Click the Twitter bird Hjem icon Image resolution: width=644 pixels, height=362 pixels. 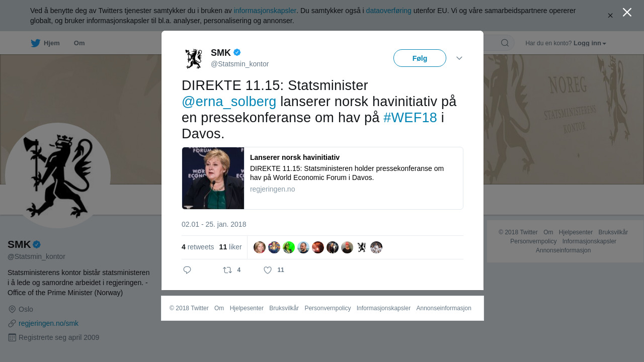[x=35, y=43]
